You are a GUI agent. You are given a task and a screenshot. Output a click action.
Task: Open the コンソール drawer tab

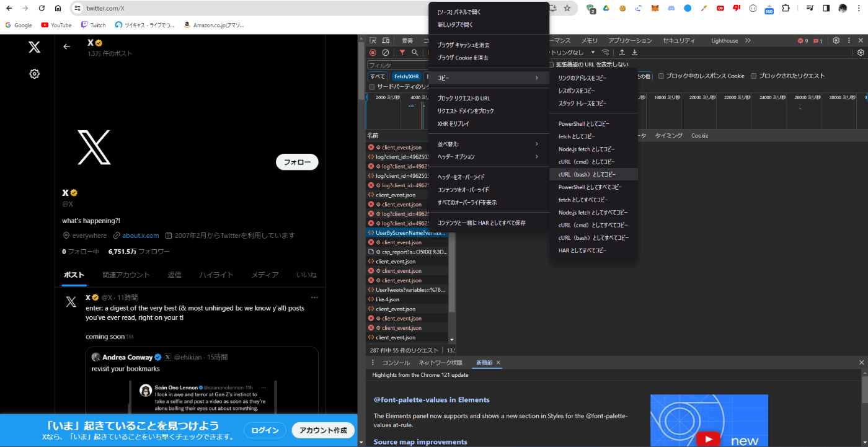(x=396, y=363)
